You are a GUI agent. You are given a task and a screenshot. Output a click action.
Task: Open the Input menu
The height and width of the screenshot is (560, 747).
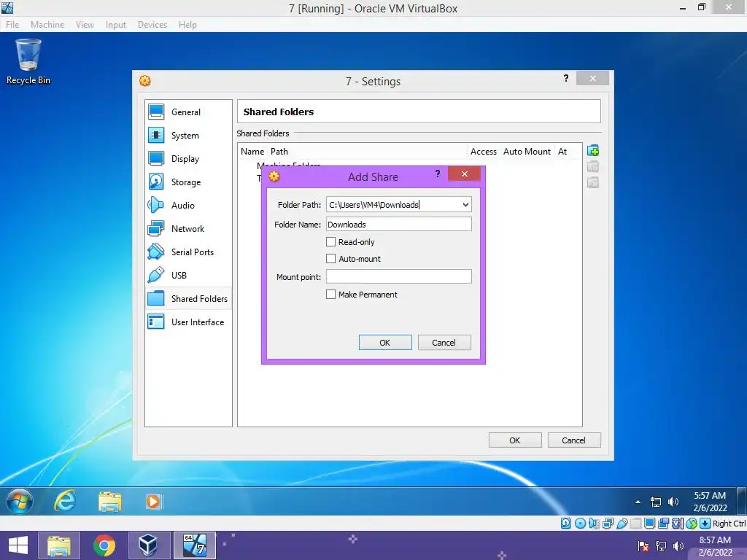116,24
